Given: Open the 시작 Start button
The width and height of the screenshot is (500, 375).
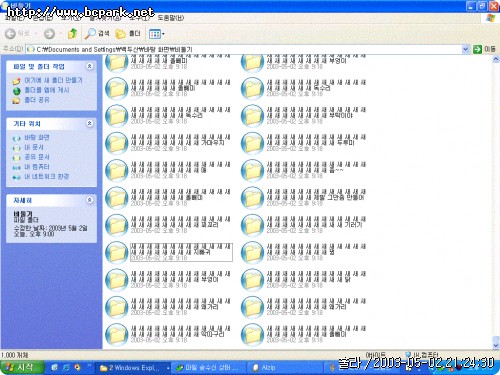Looking at the screenshot, I should 22,368.
